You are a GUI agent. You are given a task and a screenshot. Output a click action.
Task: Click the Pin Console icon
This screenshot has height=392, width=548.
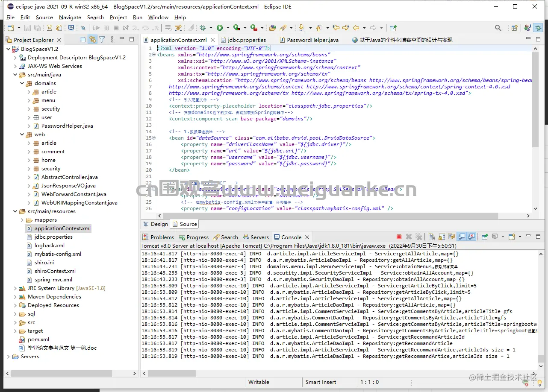click(485, 237)
